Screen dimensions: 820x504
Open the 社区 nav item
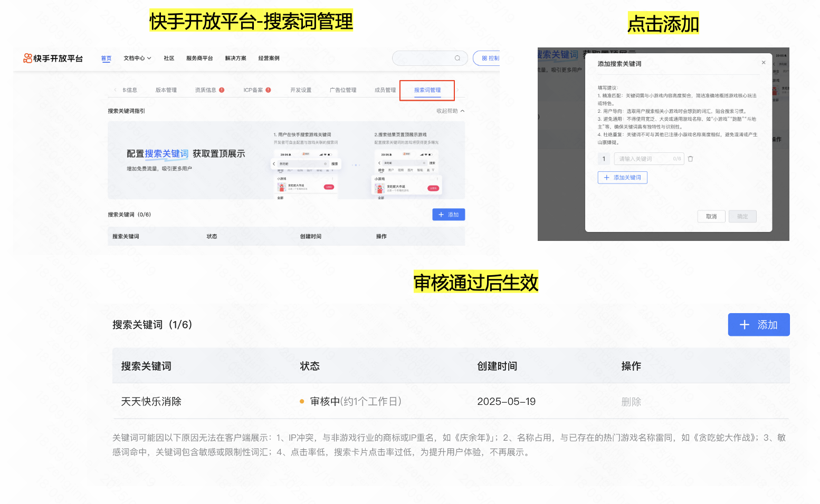click(x=169, y=58)
